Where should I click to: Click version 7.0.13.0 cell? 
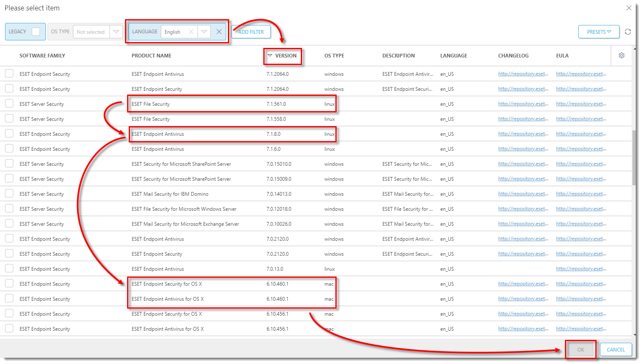click(x=275, y=269)
